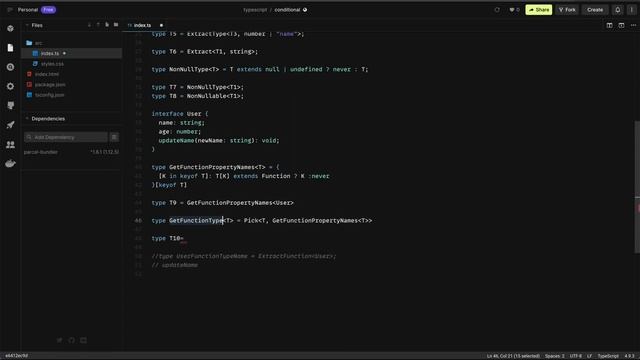Open the user menu at top right
This screenshot has height=360, width=640.
(x=631, y=10)
